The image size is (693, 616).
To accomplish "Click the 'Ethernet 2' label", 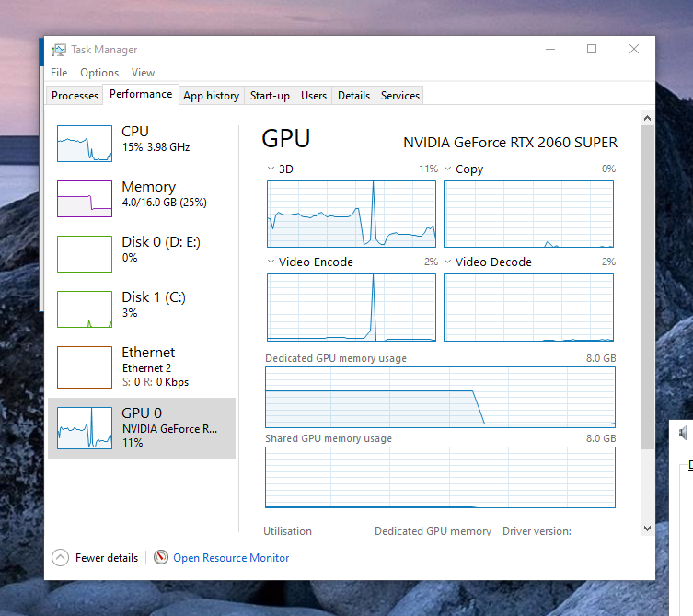I will click(146, 368).
